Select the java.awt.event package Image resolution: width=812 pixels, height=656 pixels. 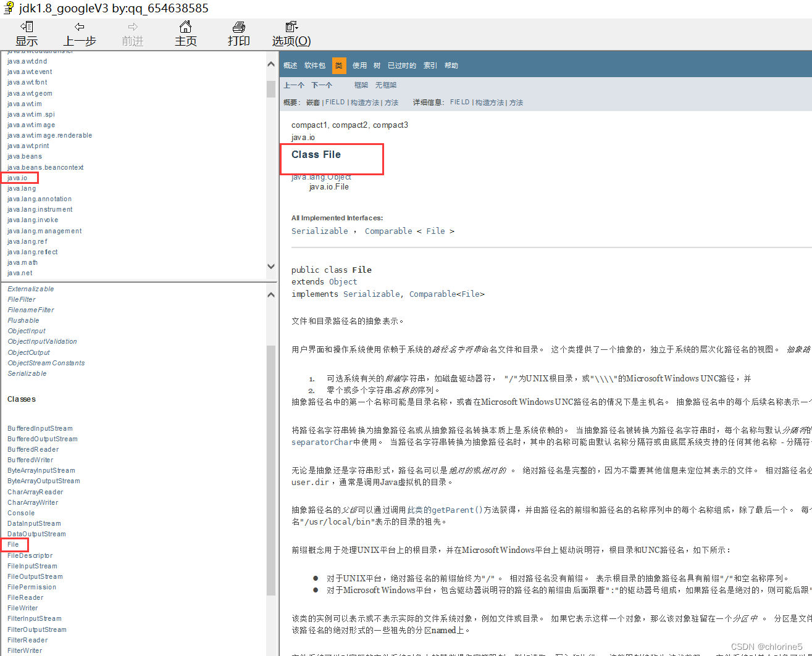coord(30,72)
